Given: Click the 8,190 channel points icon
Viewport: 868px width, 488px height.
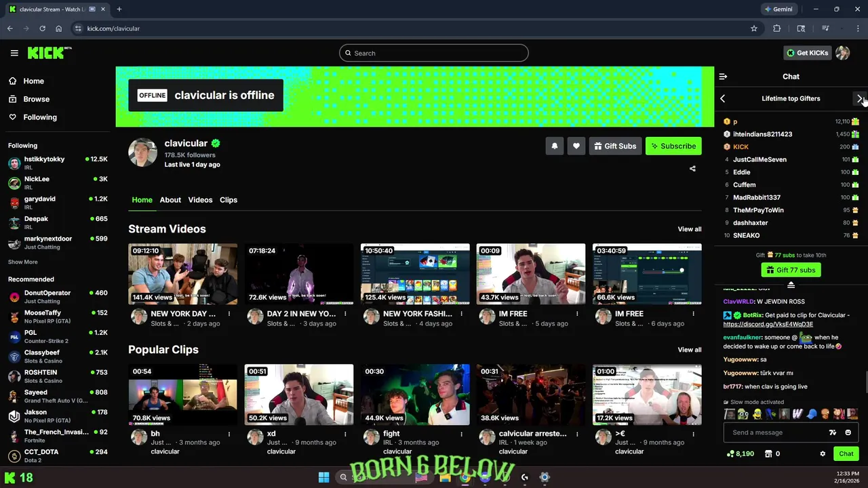Looking at the screenshot, I should 740,453.
